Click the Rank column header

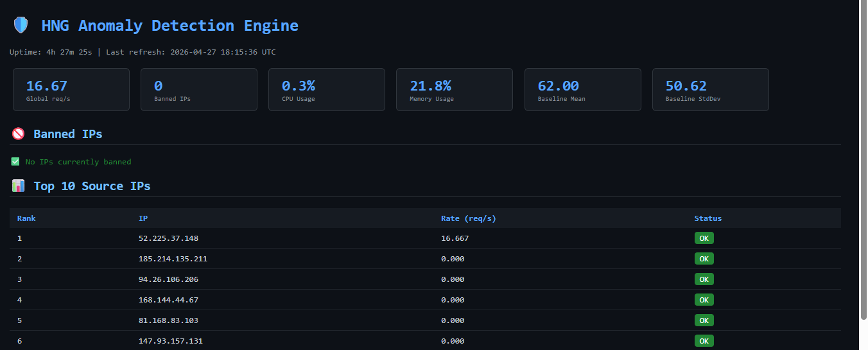pos(26,218)
